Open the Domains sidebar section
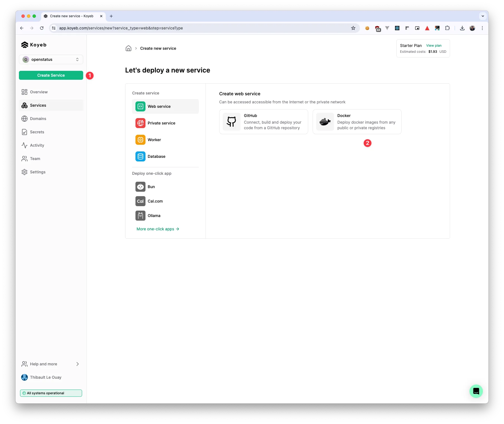This screenshot has width=504, height=424. (x=38, y=119)
